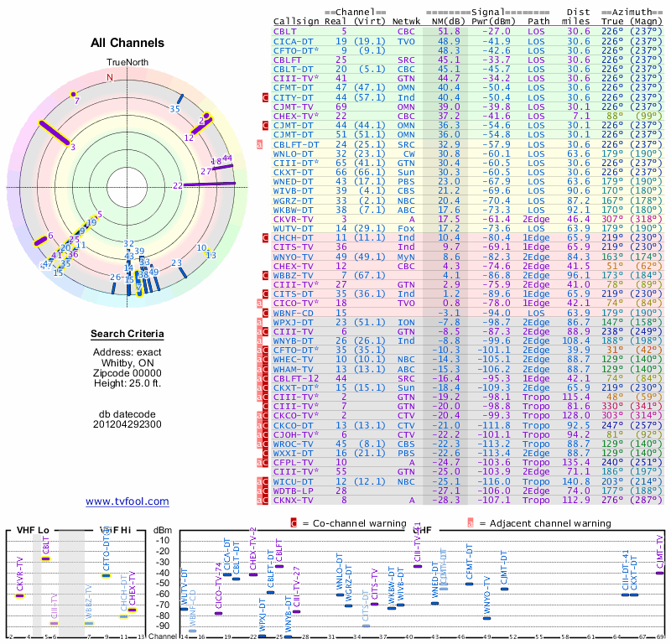The image size is (671, 644).
Task: Click the db datecode 201204292300 value
Action: point(127,424)
